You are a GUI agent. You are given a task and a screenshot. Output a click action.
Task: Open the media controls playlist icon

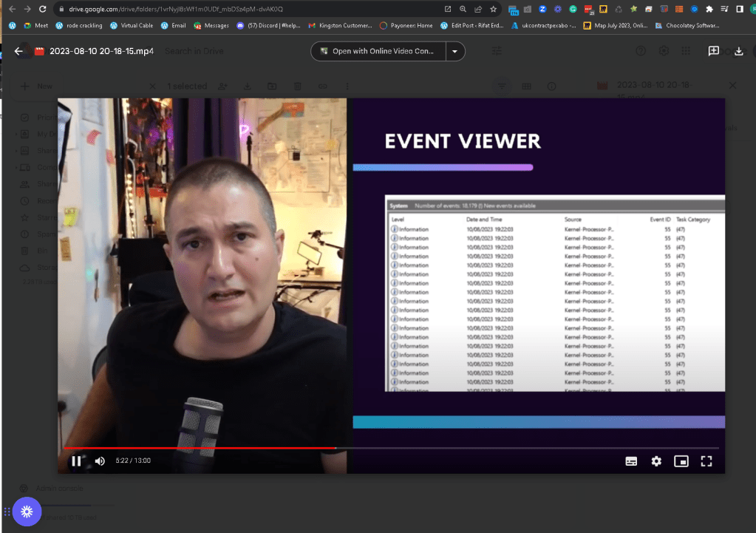click(x=724, y=9)
